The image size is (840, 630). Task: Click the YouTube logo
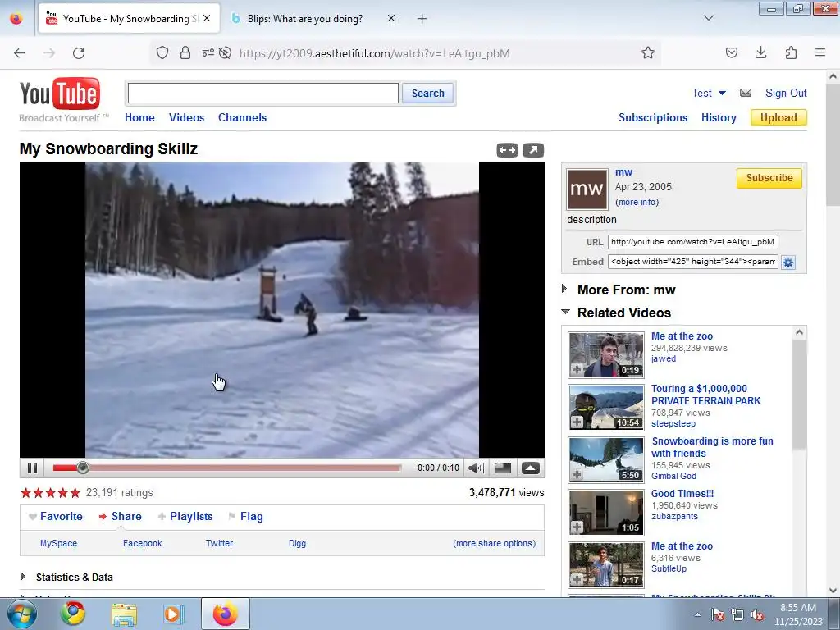tap(60, 94)
